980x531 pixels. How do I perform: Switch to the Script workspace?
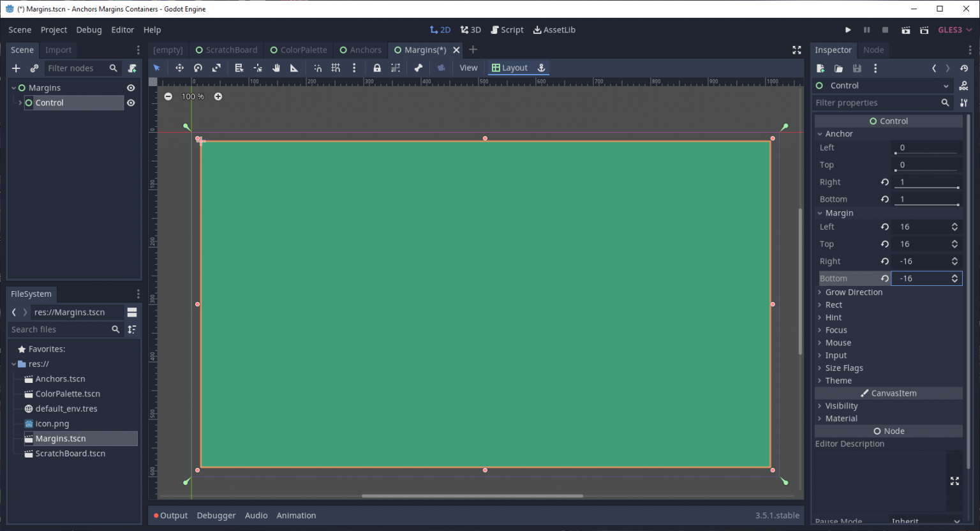(x=507, y=29)
